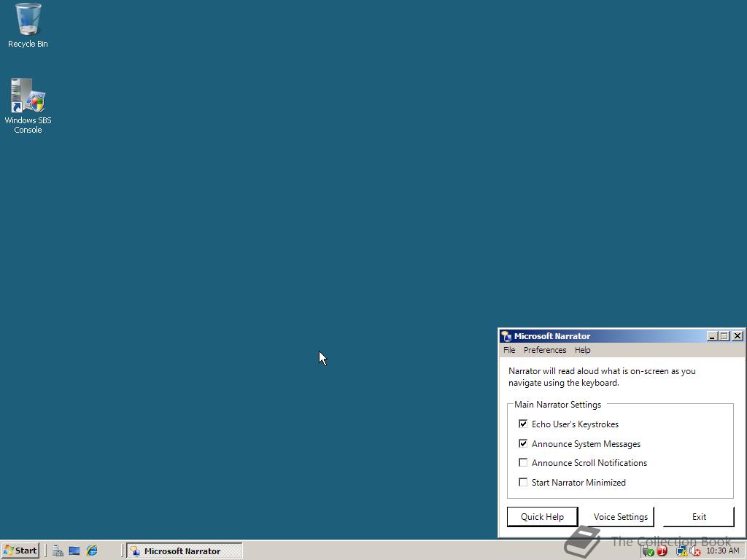The height and width of the screenshot is (560, 747).
Task: Open the File menu in Narrator
Action: pos(509,350)
